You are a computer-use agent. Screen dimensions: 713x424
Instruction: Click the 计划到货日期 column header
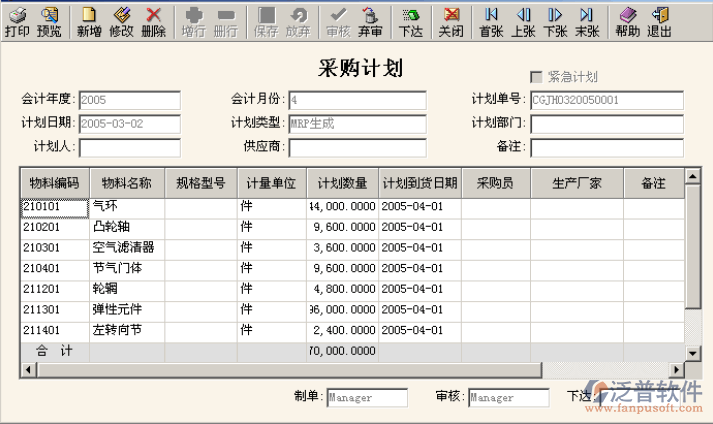point(420,183)
